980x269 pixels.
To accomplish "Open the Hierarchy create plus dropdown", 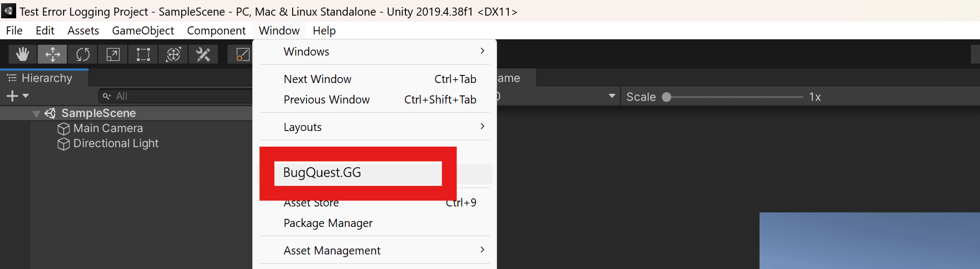I will click(17, 96).
